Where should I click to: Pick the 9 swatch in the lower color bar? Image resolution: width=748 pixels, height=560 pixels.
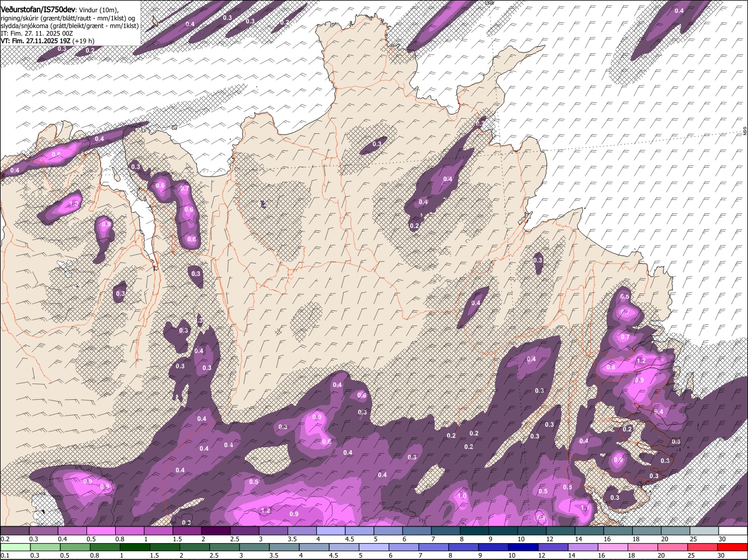(493, 547)
